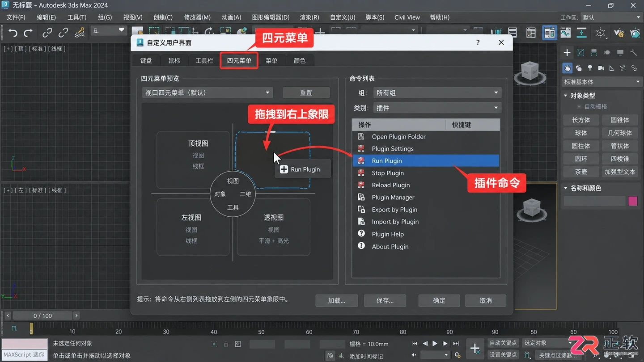The image size is (644, 362).
Task: Click the MAXScript 迷你 listener box
Action: [25, 354]
